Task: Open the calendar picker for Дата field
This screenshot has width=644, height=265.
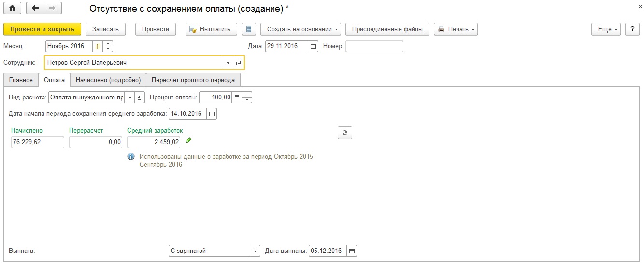Action: (313, 46)
